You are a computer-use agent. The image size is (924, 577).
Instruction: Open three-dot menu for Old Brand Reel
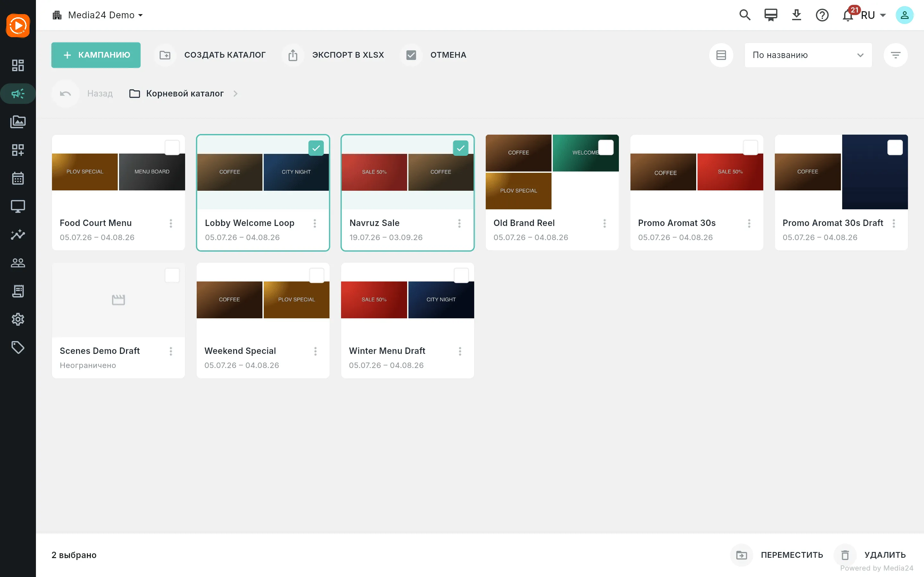tap(604, 223)
